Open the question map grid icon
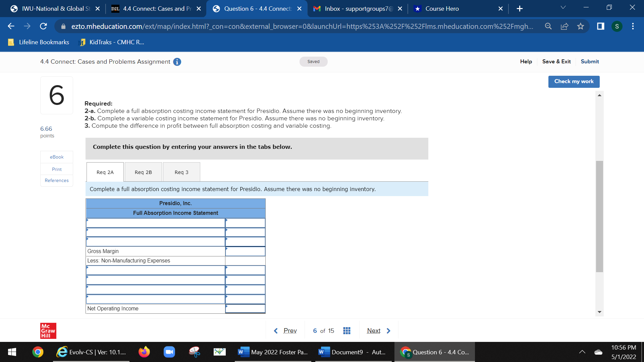 346,330
